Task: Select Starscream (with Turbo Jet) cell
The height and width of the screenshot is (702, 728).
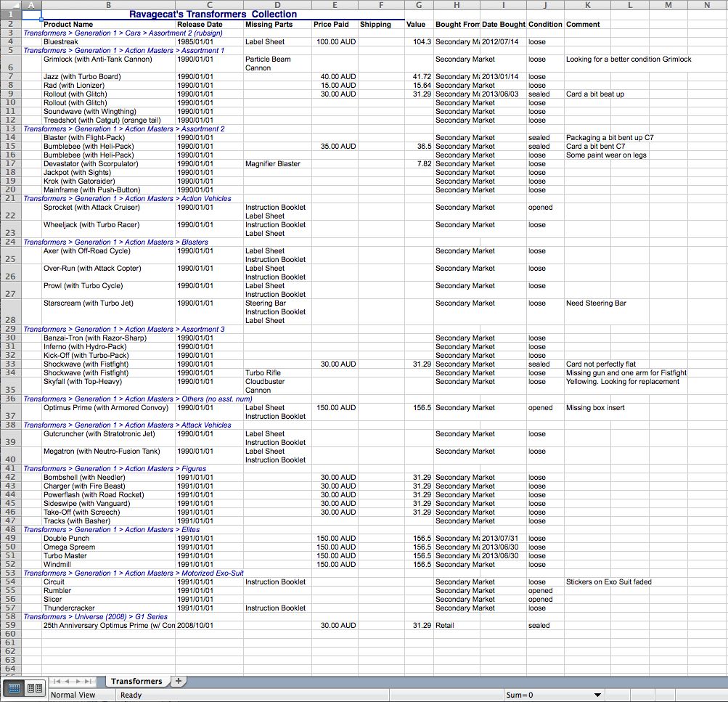Action: [x=108, y=311]
